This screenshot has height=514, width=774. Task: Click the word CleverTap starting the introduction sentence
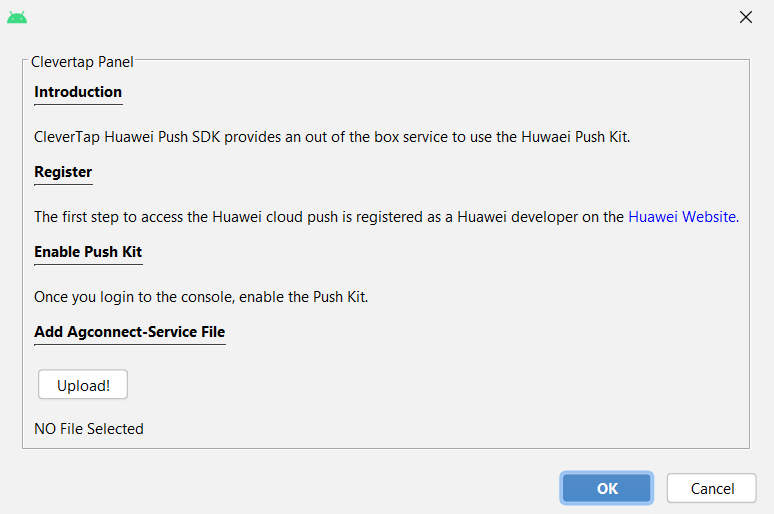[x=67, y=137]
